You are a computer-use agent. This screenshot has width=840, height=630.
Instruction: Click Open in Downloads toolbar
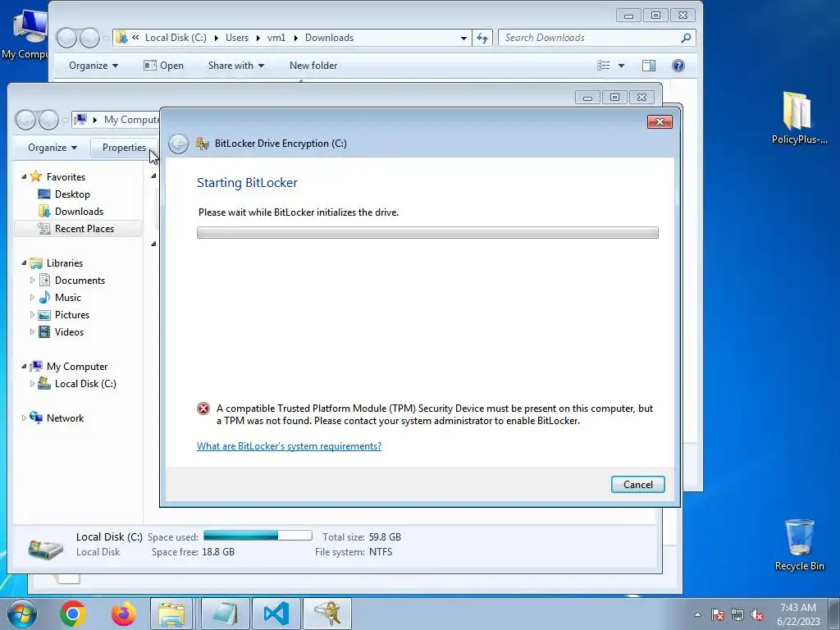tap(164, 66)
